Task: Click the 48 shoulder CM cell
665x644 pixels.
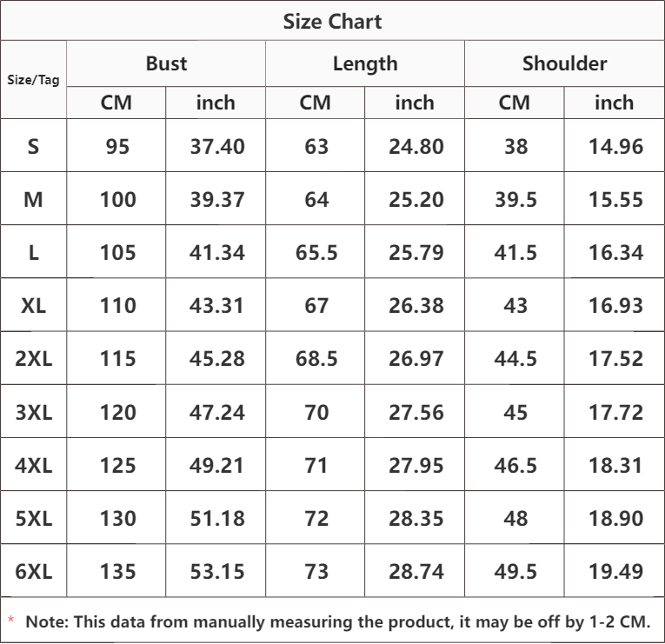Action: click(515, 518)
